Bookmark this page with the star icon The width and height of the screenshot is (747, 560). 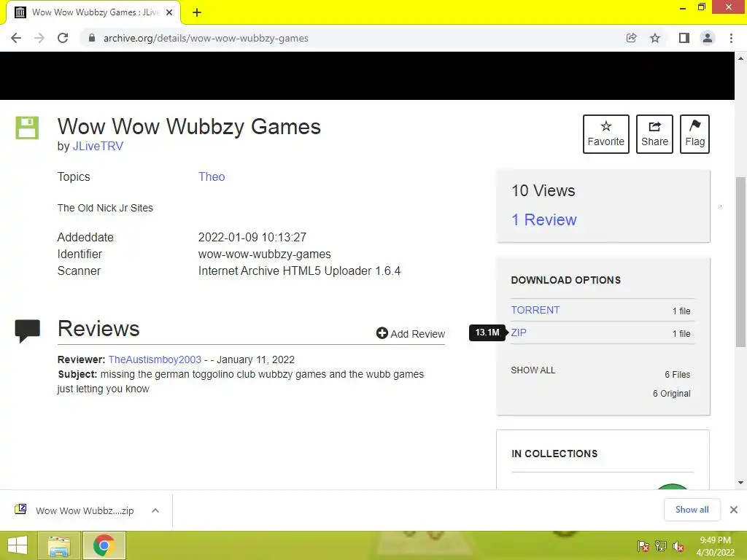(655, 38)
